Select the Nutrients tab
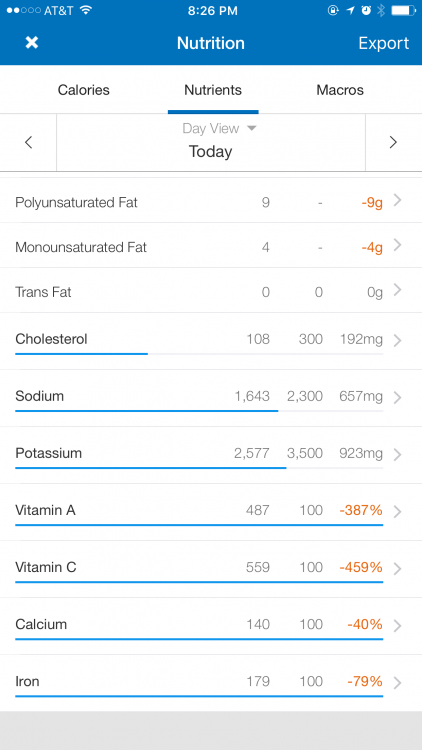 pyautogui.click(x=213, y=90)
